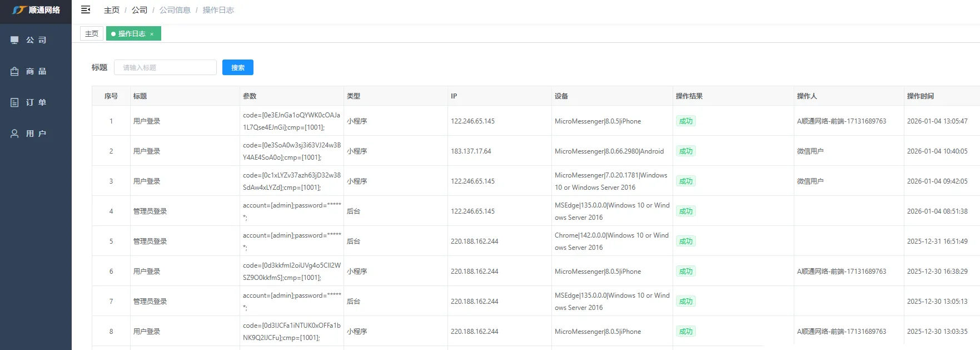
Task: Collapse the sidebar with hamburger icon
Action: [86, 9]
